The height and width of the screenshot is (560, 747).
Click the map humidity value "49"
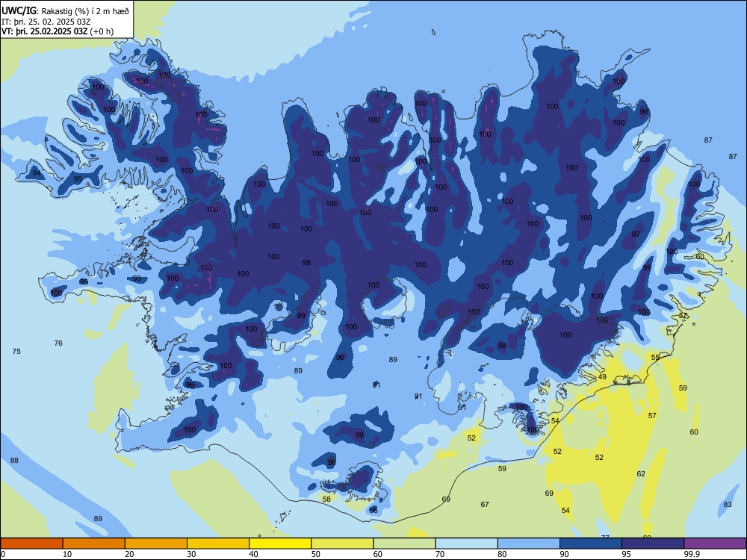602,376
